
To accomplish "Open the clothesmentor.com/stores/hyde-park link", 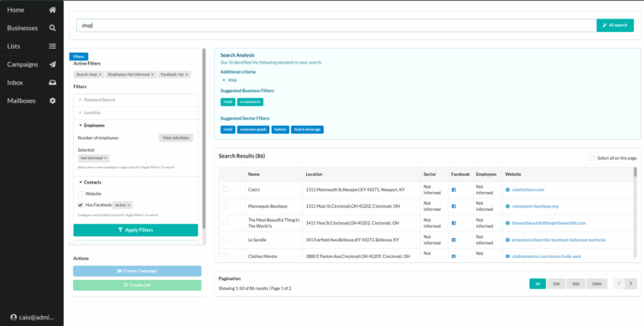I will pyautogui.click(x=546, y=256).
